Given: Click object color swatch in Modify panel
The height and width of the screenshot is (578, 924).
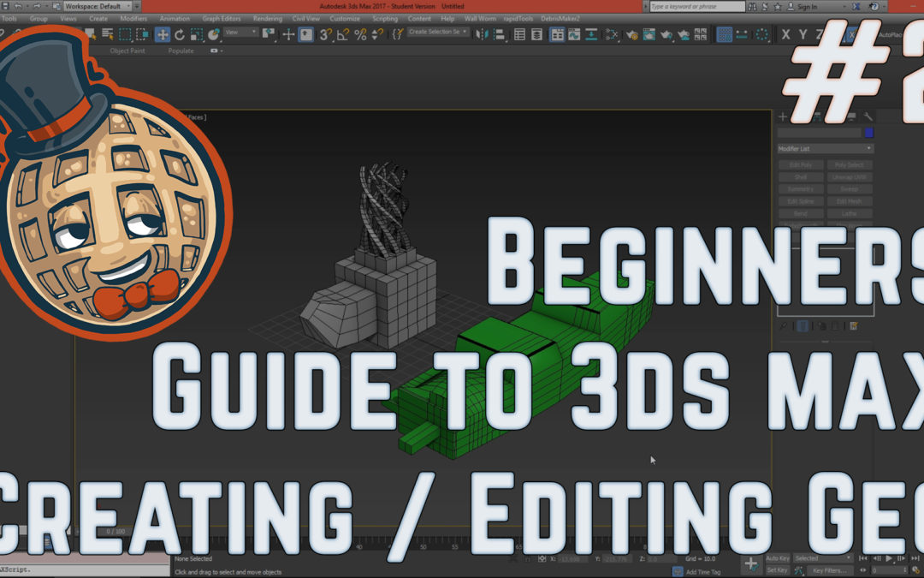Looking at the screenshot, I should coord(868,133).
